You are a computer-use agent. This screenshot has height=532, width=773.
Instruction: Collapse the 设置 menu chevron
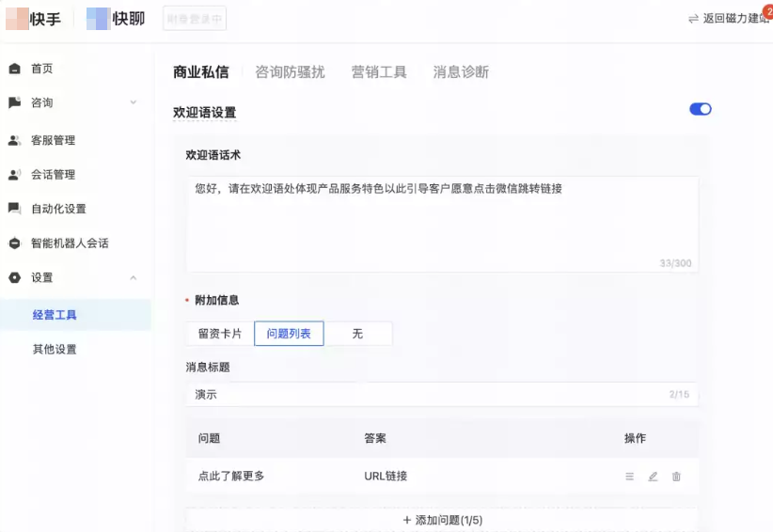point(134,278)
